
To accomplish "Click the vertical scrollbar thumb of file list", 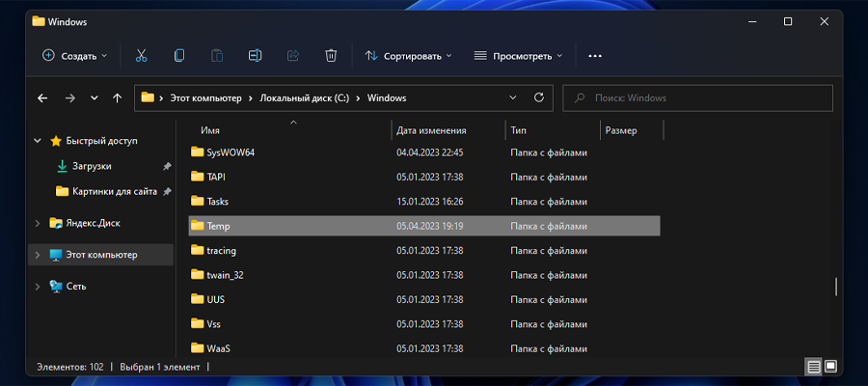I will pyautogui.click(x=836, y=287).
